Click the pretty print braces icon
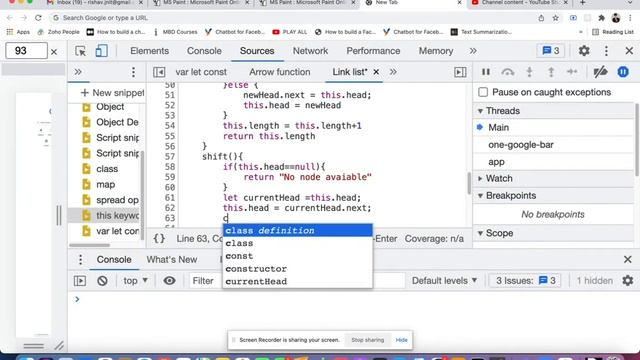The width and height of the screenshot is (640, 360). pos(159,238)
